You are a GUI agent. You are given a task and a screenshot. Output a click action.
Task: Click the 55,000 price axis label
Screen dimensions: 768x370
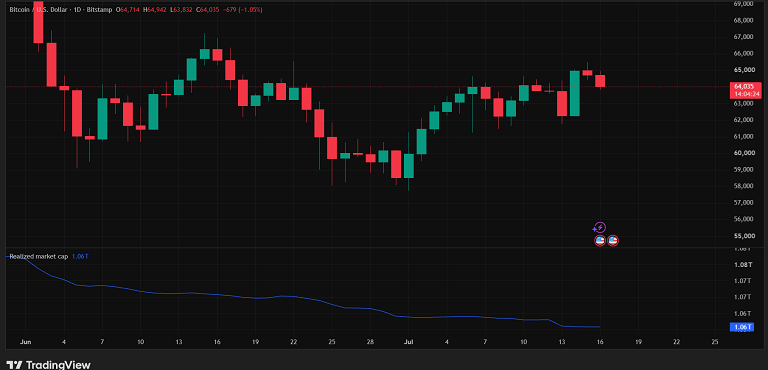pos(743,236)
